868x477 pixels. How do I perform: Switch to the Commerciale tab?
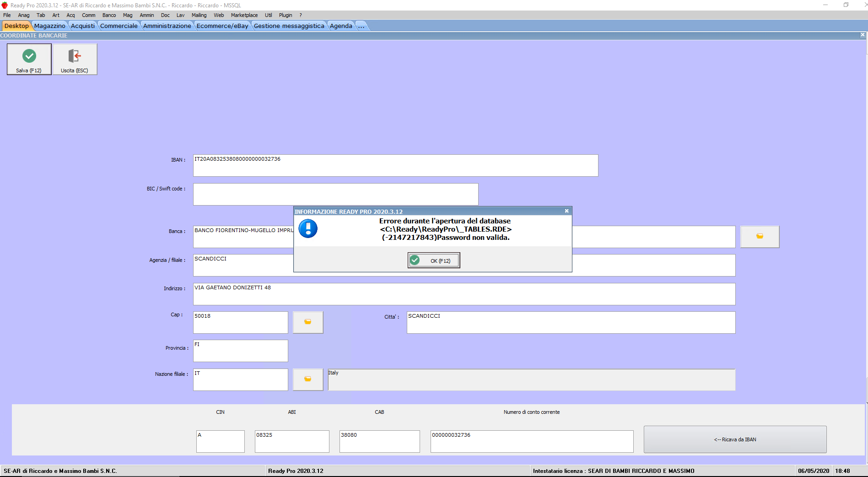pyautogui.click(x=119, y=26)
